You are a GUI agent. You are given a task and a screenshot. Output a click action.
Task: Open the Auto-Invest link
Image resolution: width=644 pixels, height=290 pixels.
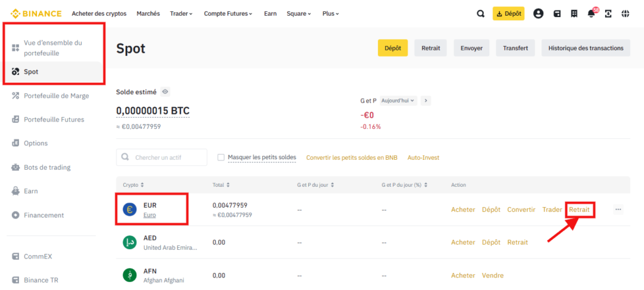pos(423,158)
